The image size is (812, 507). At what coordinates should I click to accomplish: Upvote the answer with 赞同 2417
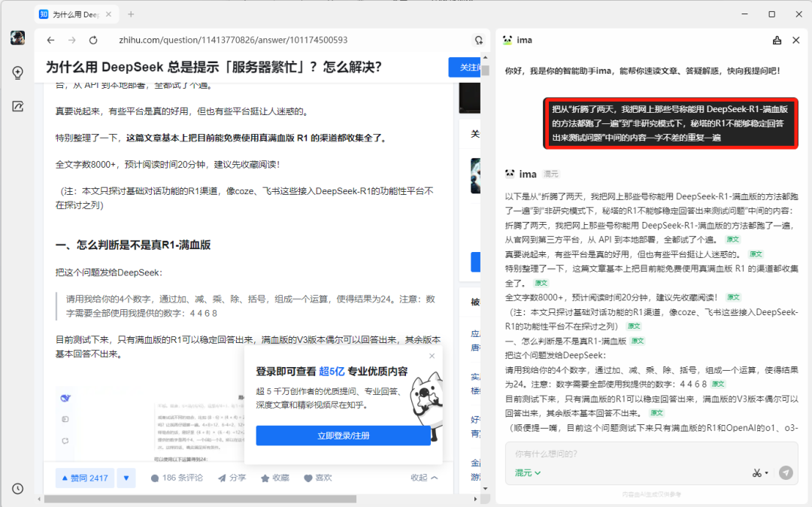click(85, 478)
